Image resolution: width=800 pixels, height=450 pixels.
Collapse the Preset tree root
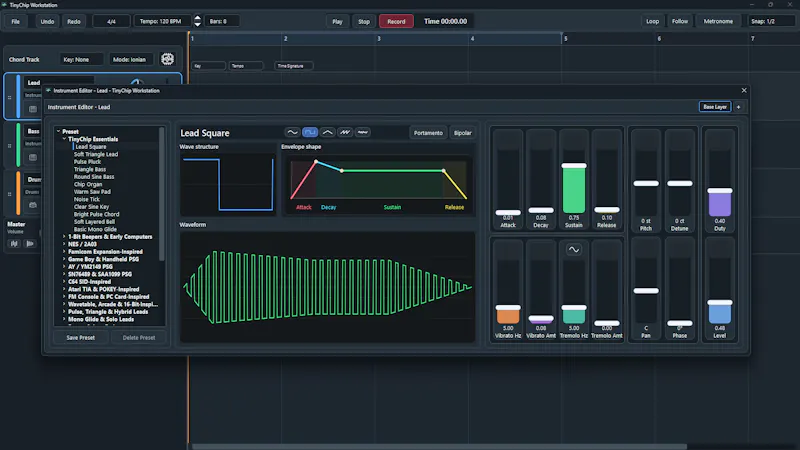click(58, 132)
